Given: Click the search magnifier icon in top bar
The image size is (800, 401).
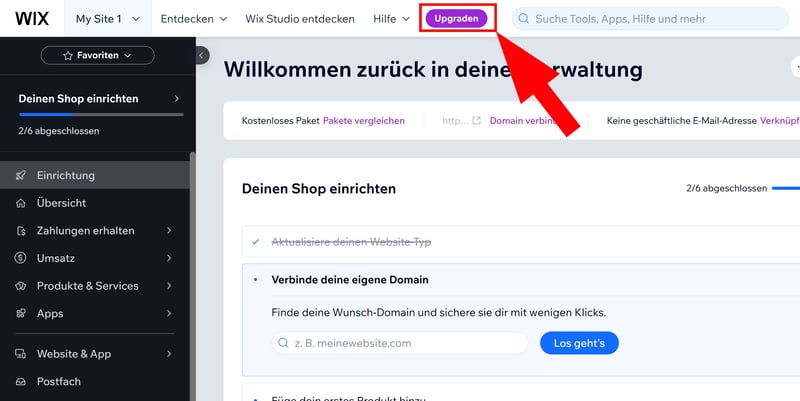Looking at the screenshot, I should 523,19.
